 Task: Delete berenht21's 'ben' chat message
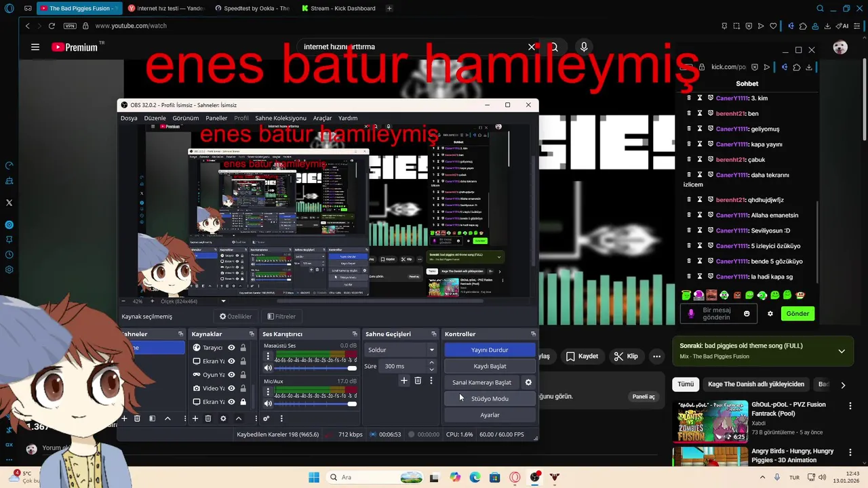[x=689, y=113]
